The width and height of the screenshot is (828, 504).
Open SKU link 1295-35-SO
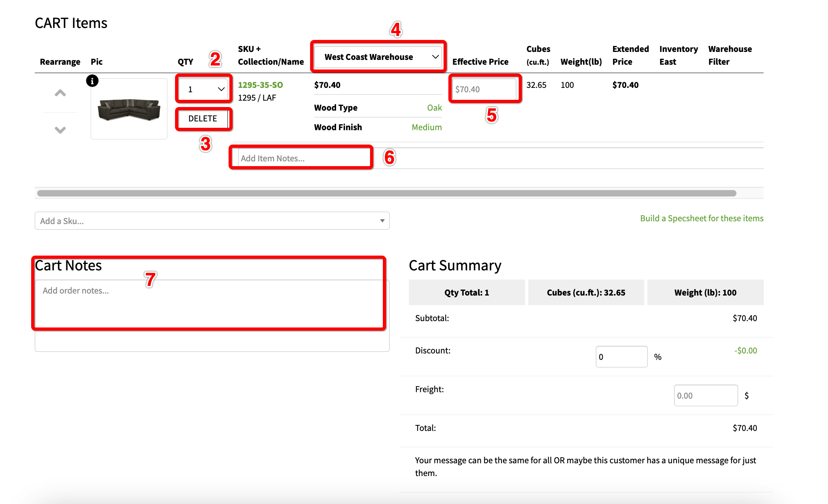click(260, 85)
